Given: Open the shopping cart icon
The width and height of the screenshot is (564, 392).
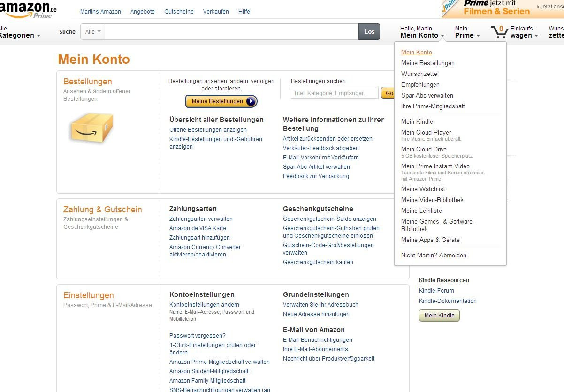Looking at the screenshot, I should (x=499, y=32).
